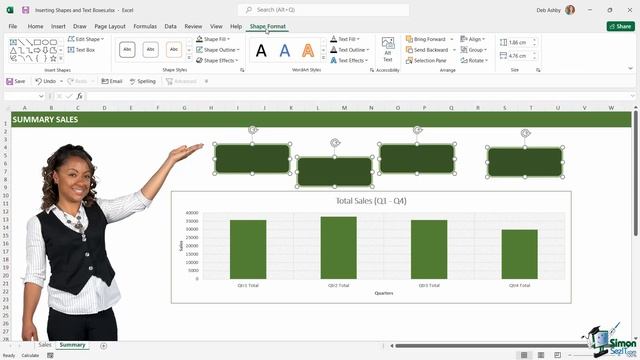Open Text Outline dropdown

350,50
